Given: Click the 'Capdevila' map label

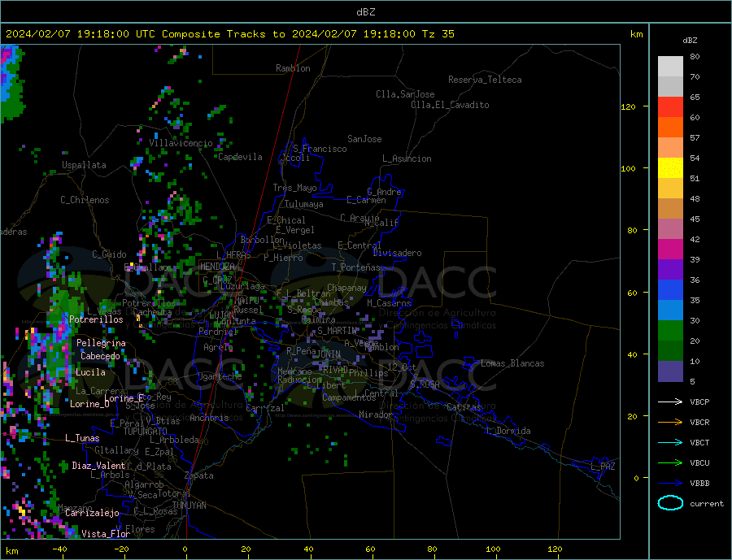Looking at the screenshot, I should [240, 157].
